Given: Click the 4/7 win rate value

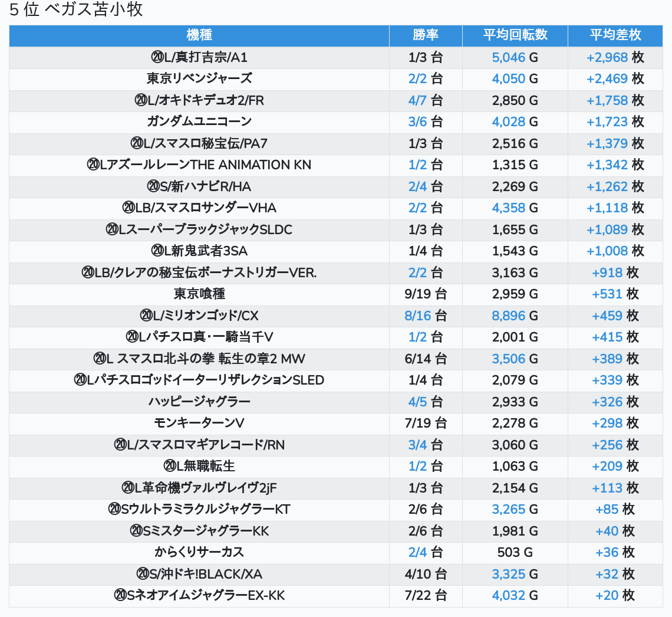Looking at the screenshot, I should coord(417,100).
